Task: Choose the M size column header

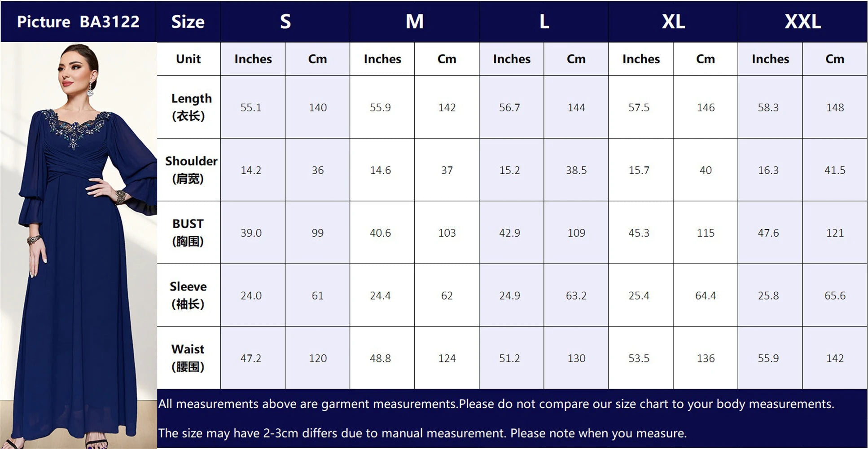Action: [x=414, y=22]
